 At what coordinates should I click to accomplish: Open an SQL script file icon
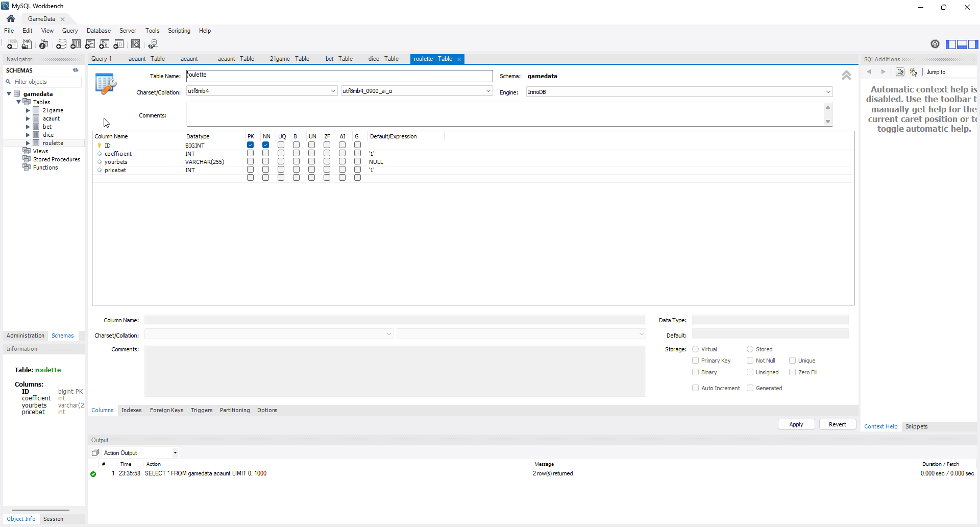[x=27, y=44]
